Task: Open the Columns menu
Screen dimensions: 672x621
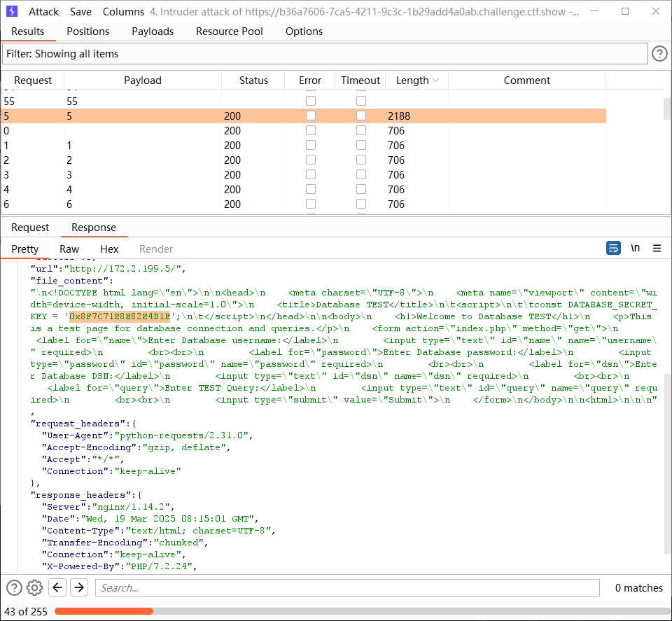Action: pyautogui.click(x=123, y=12)
